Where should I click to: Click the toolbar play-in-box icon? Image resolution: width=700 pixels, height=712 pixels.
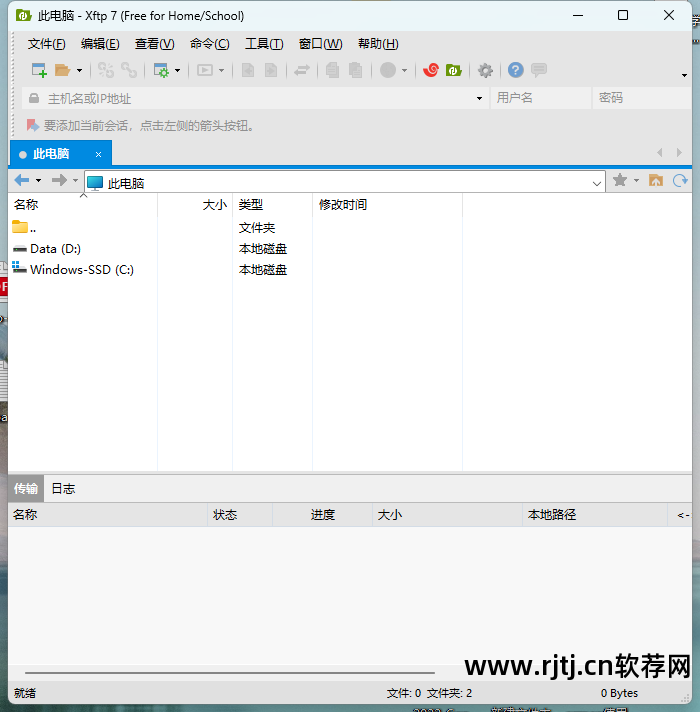(x=205, y=70)
